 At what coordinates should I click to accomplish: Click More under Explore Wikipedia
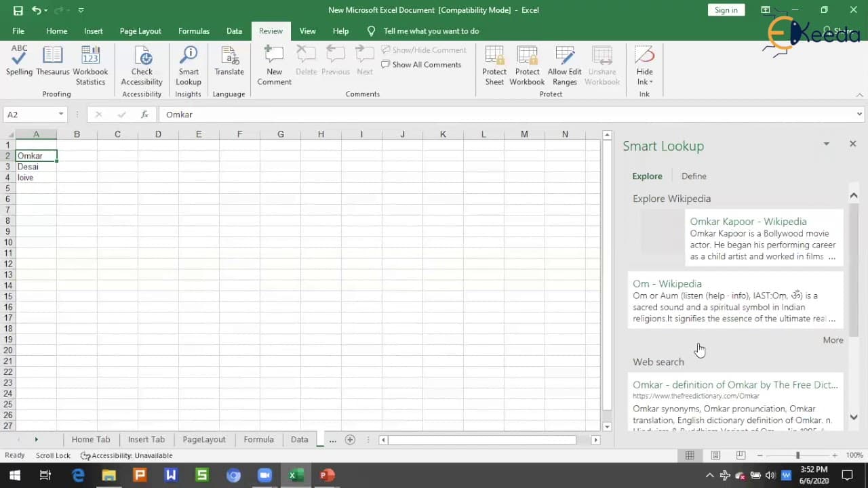(833, 340)
